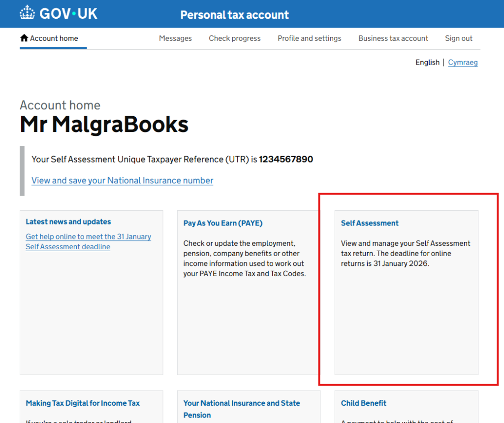Open Your National Insurance and State Pension
This screenshot has width=504, height=423.
(241, 403)
